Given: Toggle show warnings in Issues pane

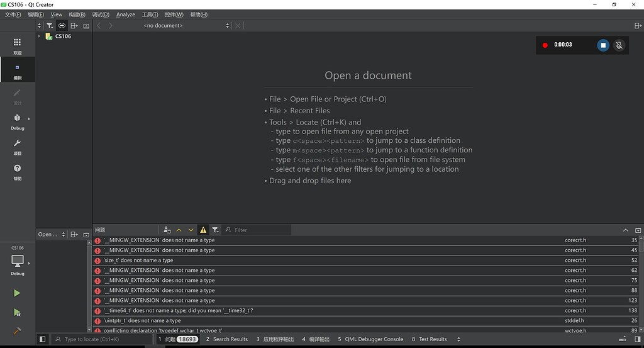Looking at the screenshot, I should coord(203,230).
